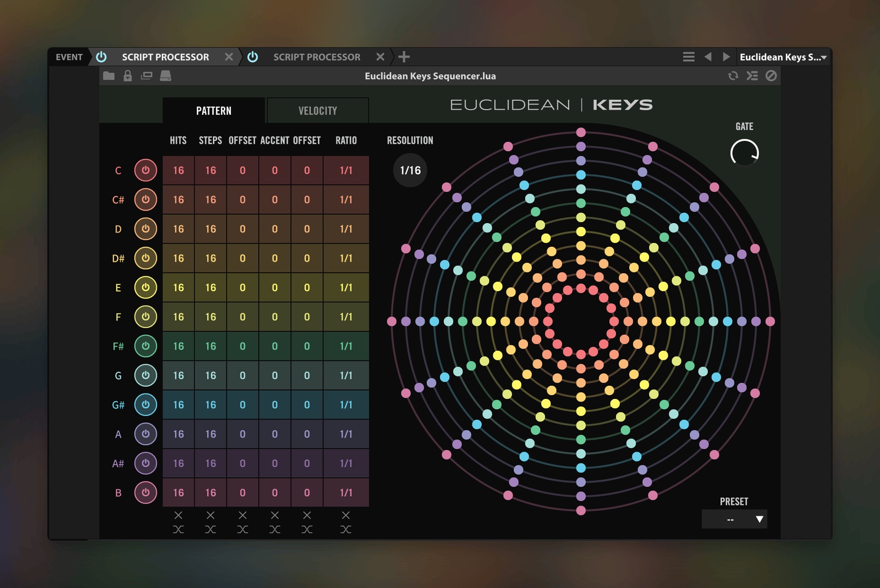The image size is (880, 588).
Task: Select the second SCRIPT PROCESSOR tab
Action: coord(317,57)
